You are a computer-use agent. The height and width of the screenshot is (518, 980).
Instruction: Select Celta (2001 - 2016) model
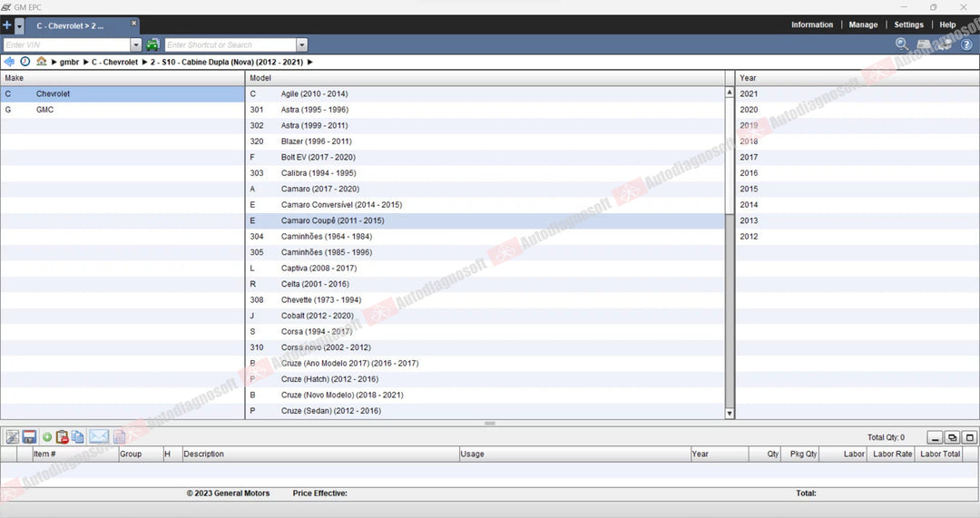tap(485, 284)
